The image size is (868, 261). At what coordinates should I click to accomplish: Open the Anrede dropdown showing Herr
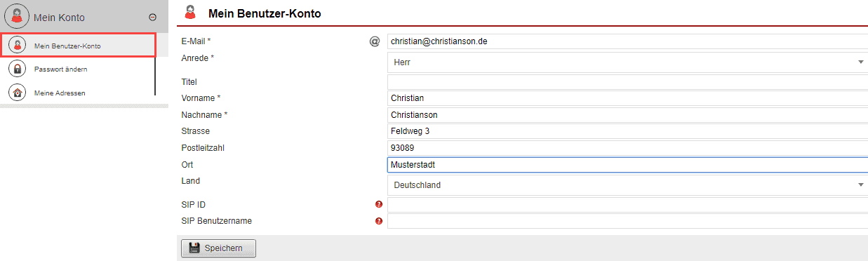[x=627, y=62]
